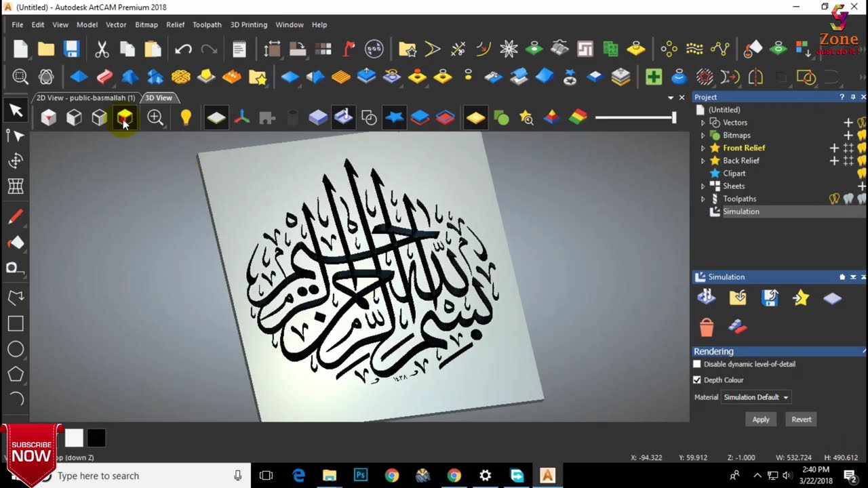
Task: Add new bitmap layer plus button
Action: 848,136
